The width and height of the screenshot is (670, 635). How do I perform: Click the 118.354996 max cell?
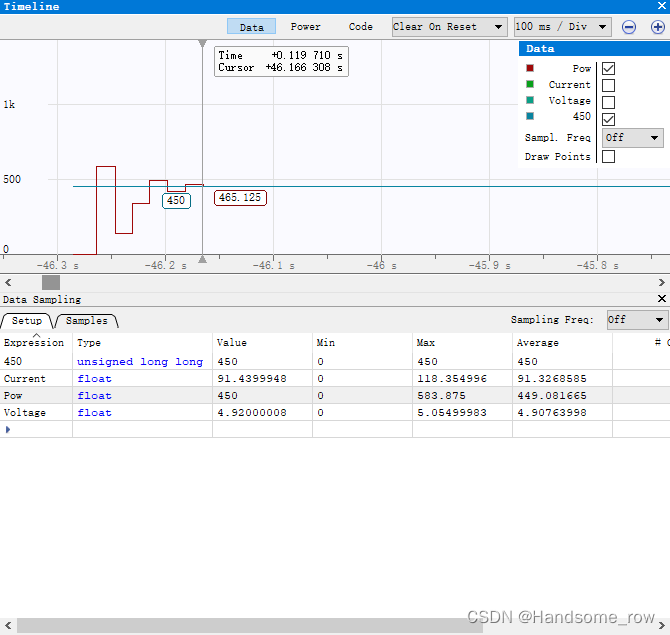click(462, 378)
